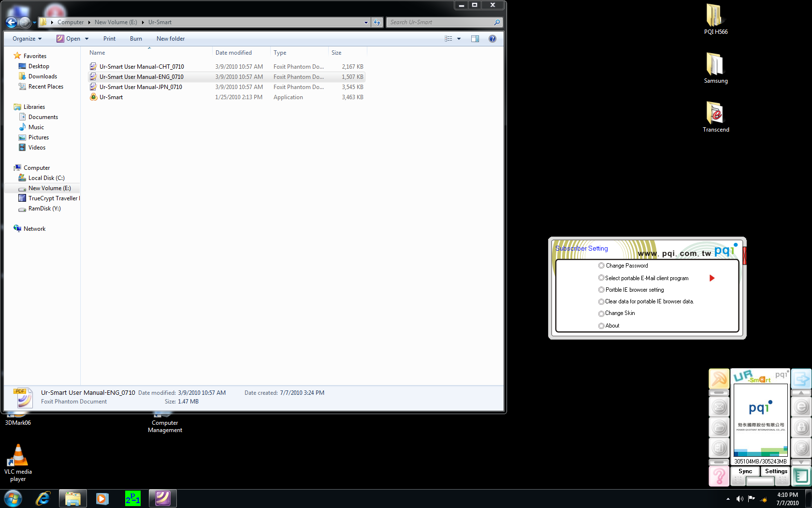Go back using the Explorer back arrow
812x508 pixels.
click(x=12, y=22)
